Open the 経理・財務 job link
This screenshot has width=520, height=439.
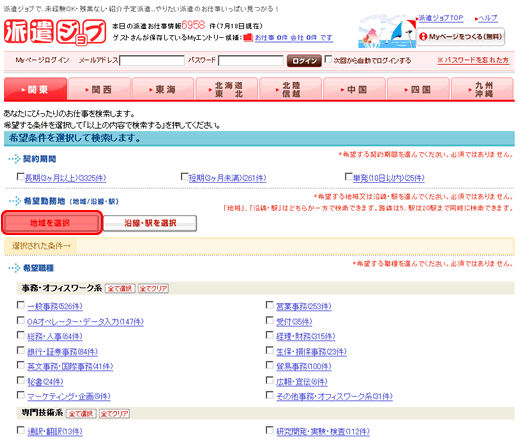(306, 336)
